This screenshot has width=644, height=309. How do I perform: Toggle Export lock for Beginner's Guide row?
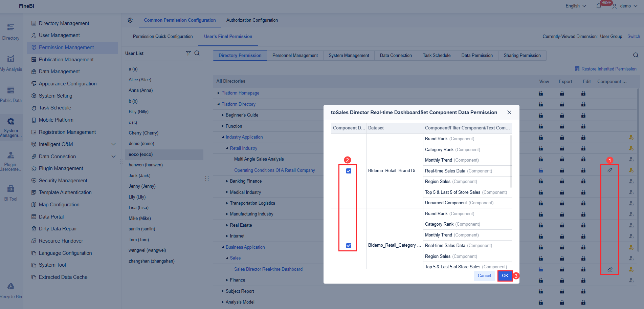(x=562, y=115)
